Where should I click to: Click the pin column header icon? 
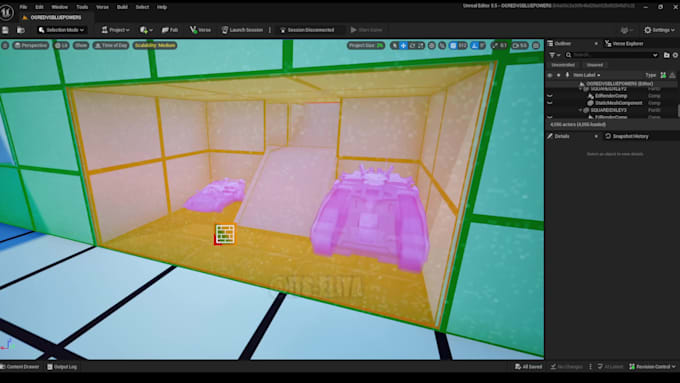(x=567, y=75)
